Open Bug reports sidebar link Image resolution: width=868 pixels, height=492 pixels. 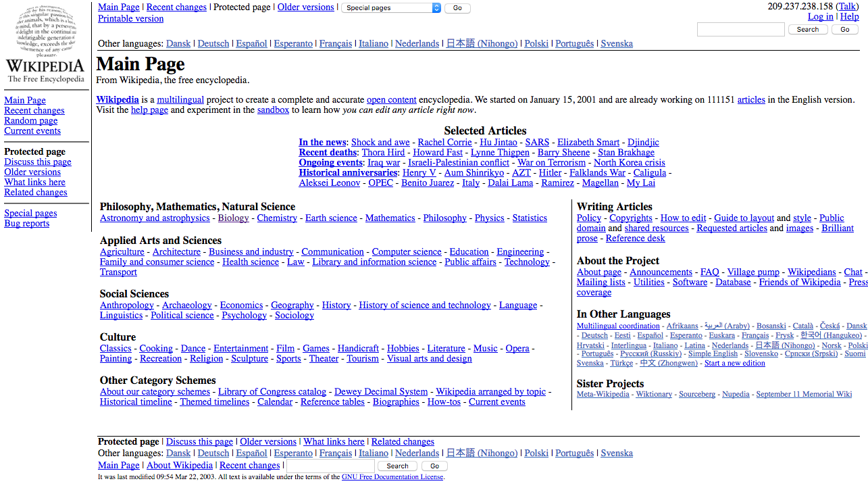[26, 223]
